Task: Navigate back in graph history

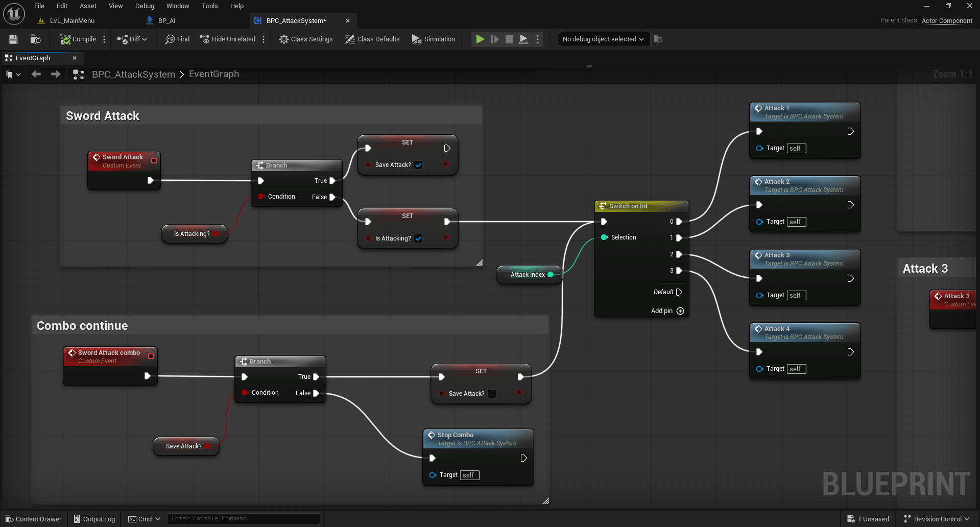Action: pyautogui.click(x=36, y=75)
